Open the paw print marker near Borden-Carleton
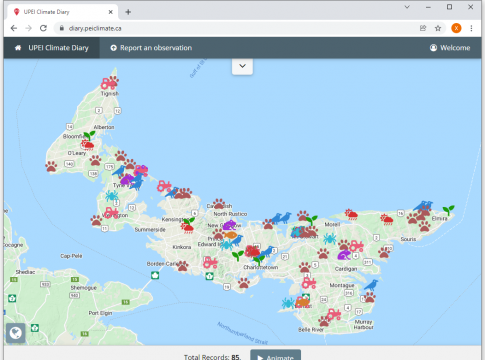Viewport: 485px width, 360px height. pos(182,266)
